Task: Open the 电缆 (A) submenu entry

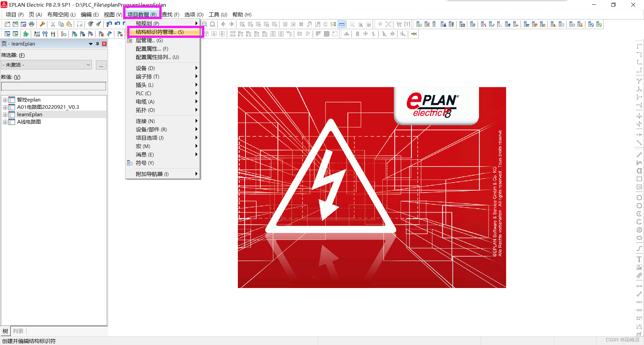Action: [x=163, y=101]
